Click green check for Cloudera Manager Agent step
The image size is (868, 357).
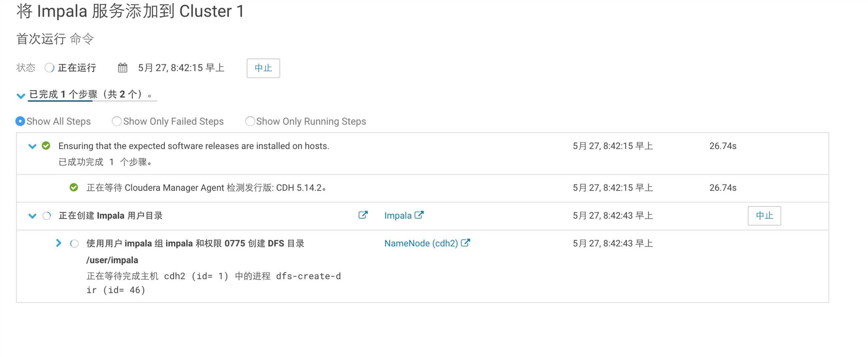74,187
